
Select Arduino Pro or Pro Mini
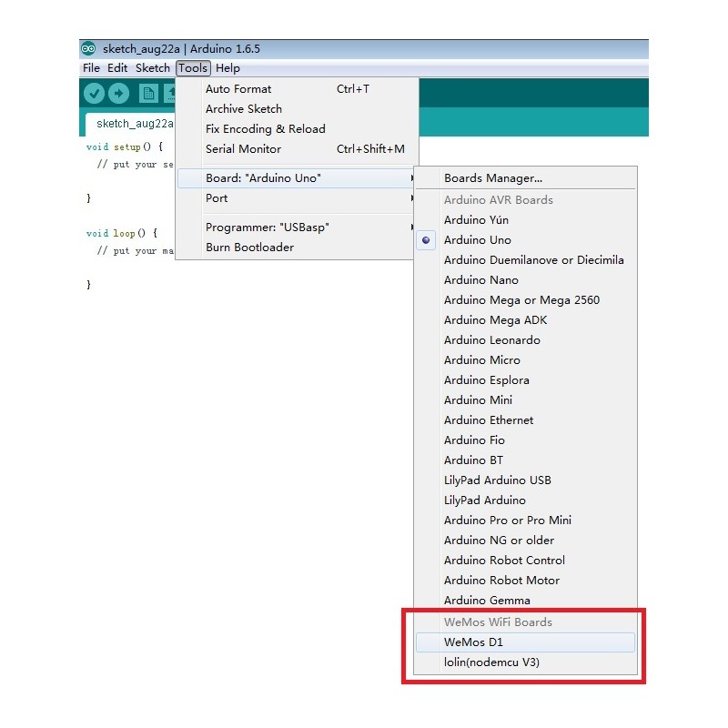click(x=525, y=520)
